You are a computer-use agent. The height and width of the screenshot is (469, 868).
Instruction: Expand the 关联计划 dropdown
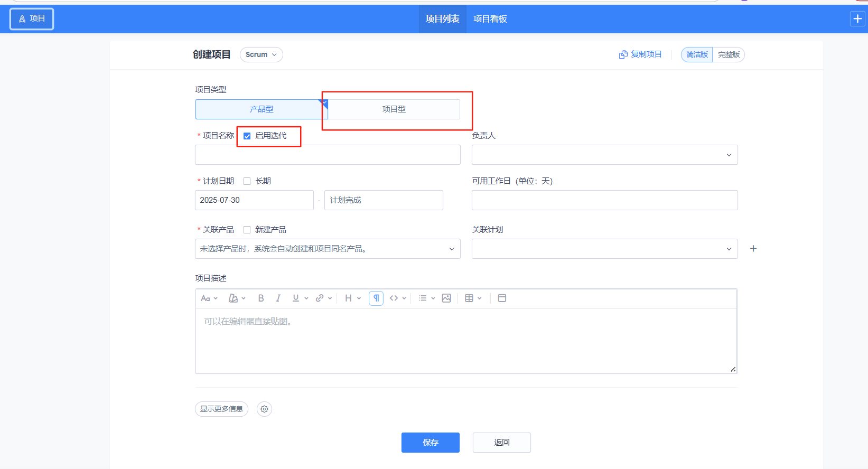605,249
